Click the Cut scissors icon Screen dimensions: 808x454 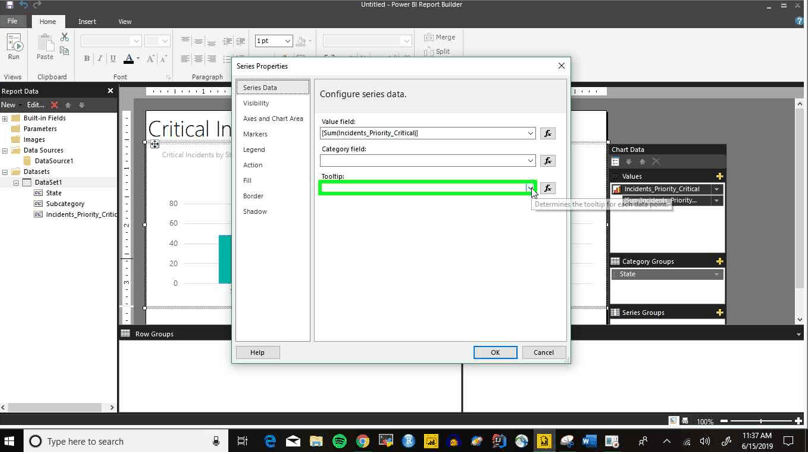click(64, 37)
